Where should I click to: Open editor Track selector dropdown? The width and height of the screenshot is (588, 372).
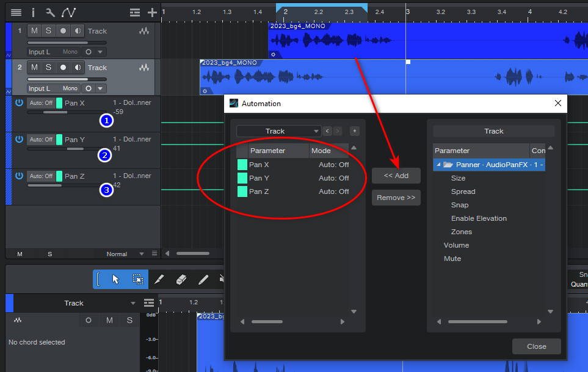[132, 303]
